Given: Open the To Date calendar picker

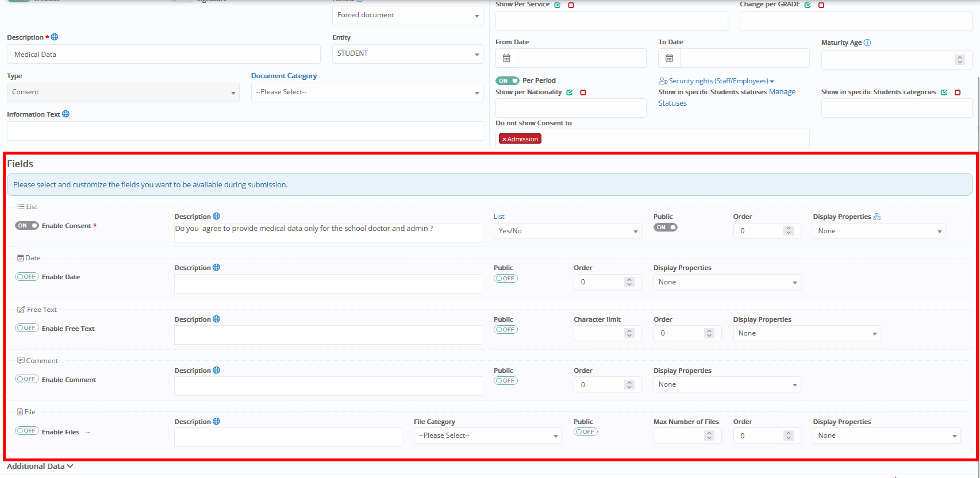Looking at the screenshot, I should (x=669, y=58).
